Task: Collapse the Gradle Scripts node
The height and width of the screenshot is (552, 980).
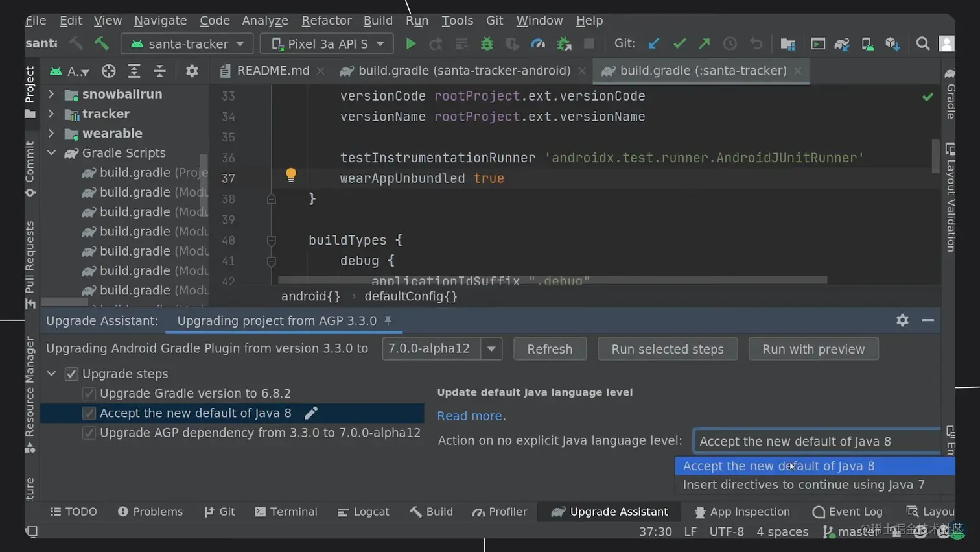Action: pyautogui.click(x=51, y=153)
